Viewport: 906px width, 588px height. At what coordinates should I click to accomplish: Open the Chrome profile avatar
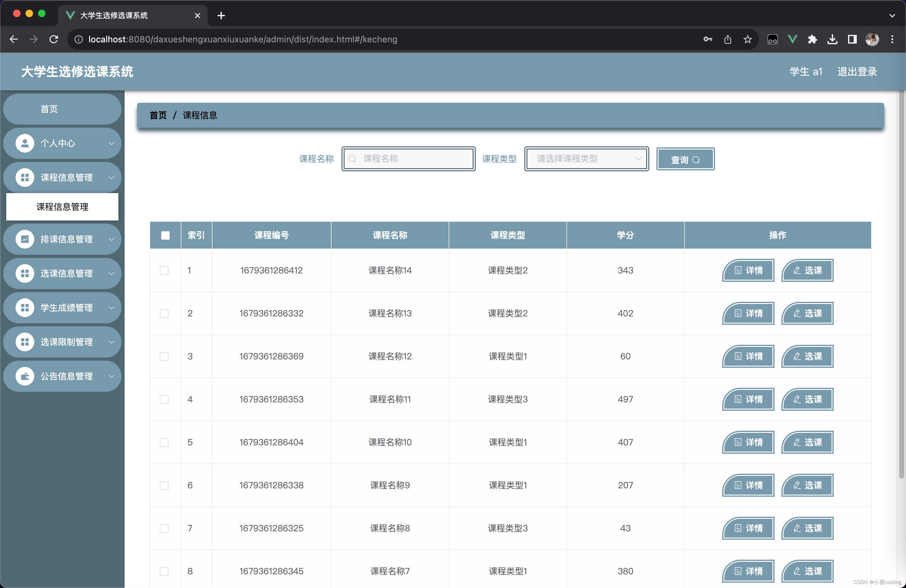tap(872, 39)
